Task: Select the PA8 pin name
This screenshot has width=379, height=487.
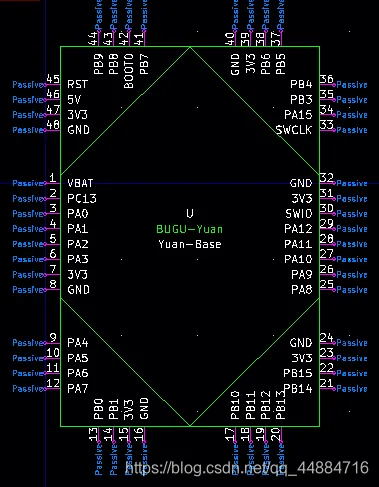Action: [302, 290]
